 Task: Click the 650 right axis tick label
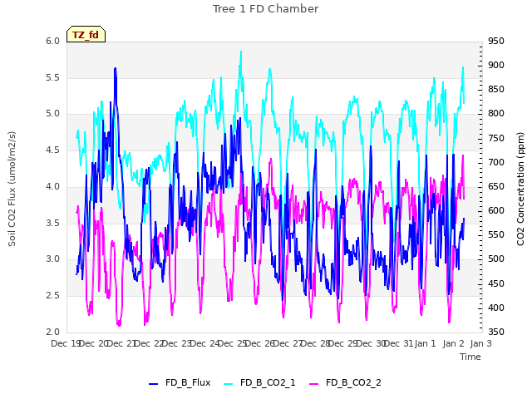(x=496, y=186)
